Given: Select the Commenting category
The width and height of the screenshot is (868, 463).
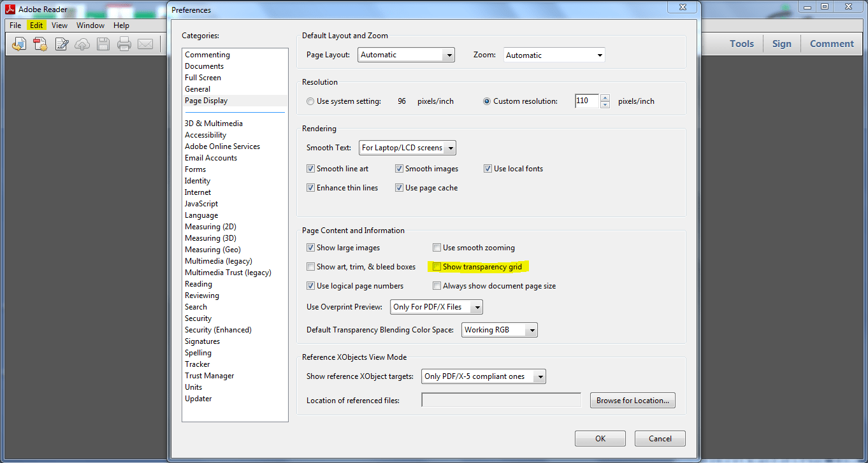Looking at the screenshot, I should (x=207, y=55).
